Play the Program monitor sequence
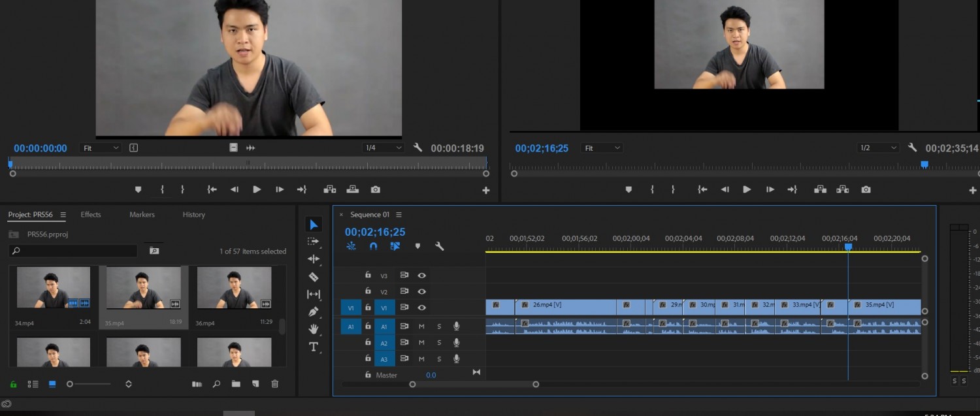Screen dimensions: 980x416 [747, 189]
